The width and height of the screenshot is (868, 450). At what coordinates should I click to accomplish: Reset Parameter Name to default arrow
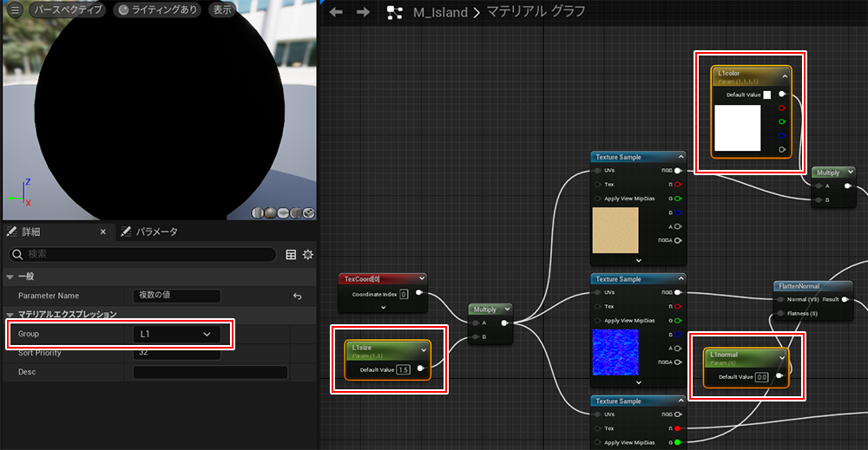[298, 296]
